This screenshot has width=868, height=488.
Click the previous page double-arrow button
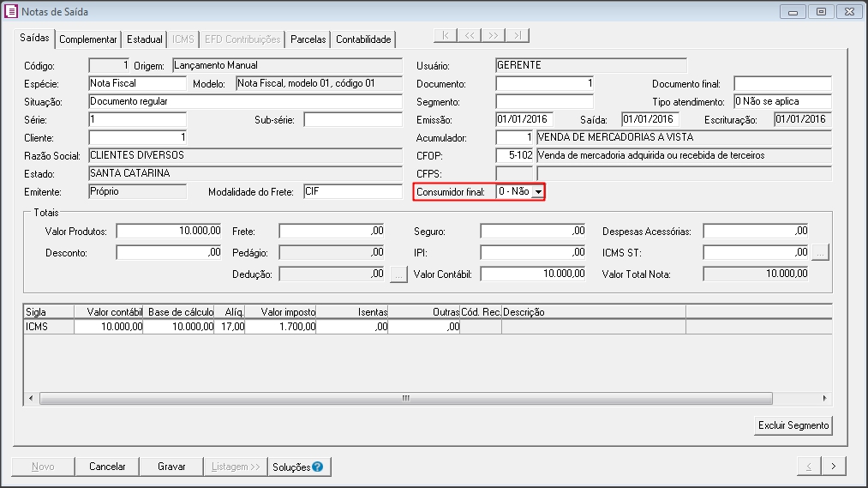pos(470,35)
